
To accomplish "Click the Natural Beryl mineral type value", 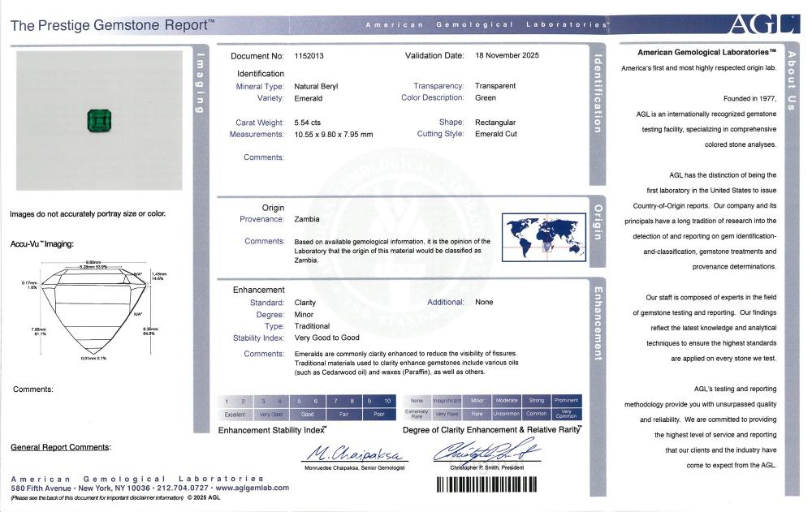I will click(316, 87).
